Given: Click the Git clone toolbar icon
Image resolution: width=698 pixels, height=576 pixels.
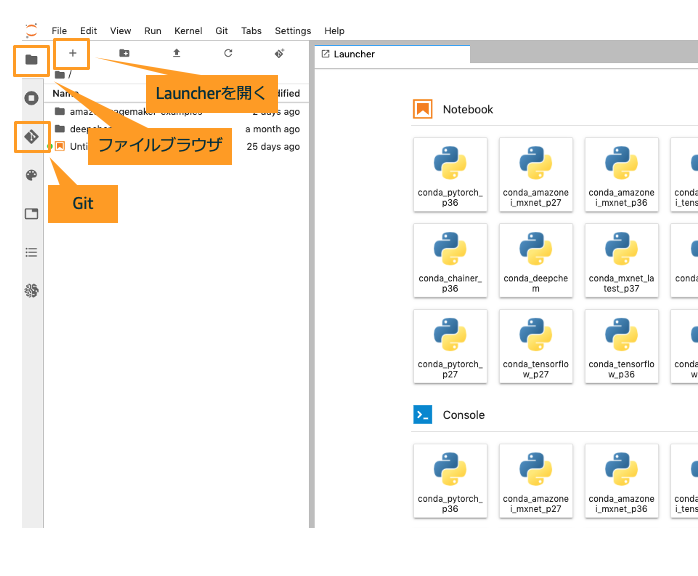Looking at the screenshot, I should (280, 53).
